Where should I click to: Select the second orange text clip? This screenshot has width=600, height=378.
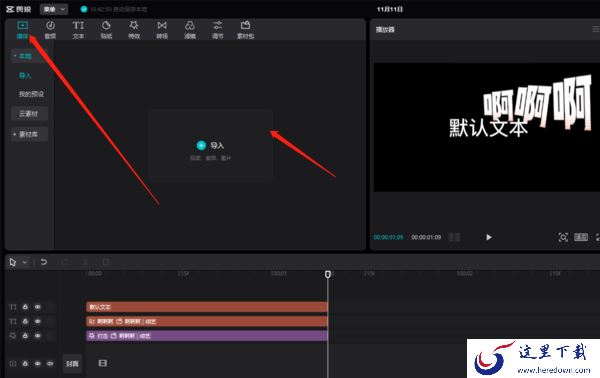(x=207, y=321)
